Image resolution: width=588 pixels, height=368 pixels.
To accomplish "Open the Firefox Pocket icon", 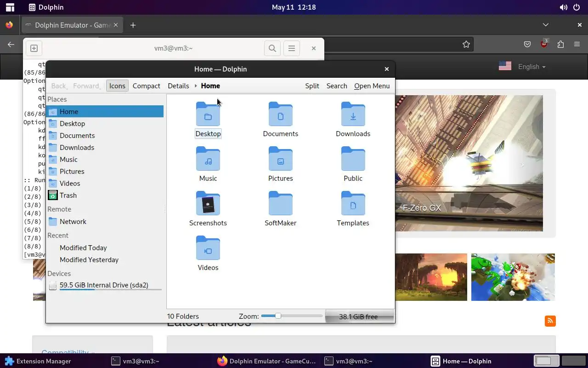I will coord(527,44).
